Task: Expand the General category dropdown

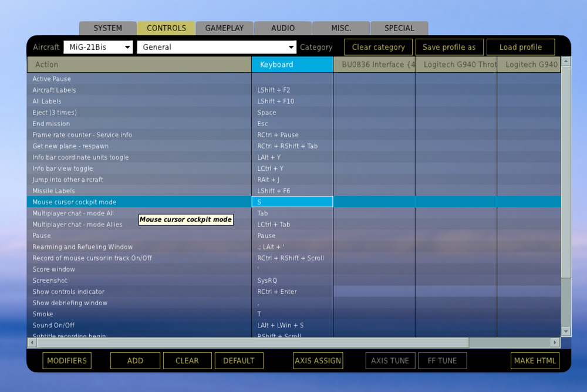Action: tap(217, 47)
